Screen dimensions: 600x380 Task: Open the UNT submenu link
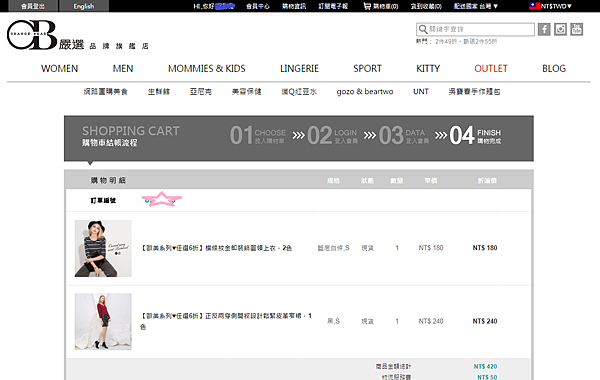pos(421,91)
